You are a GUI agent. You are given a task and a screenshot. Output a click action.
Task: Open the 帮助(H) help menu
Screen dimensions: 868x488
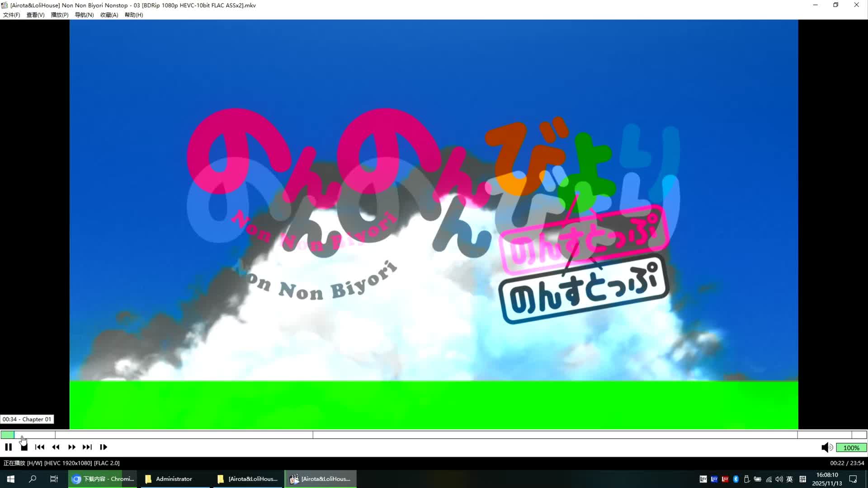134,15
